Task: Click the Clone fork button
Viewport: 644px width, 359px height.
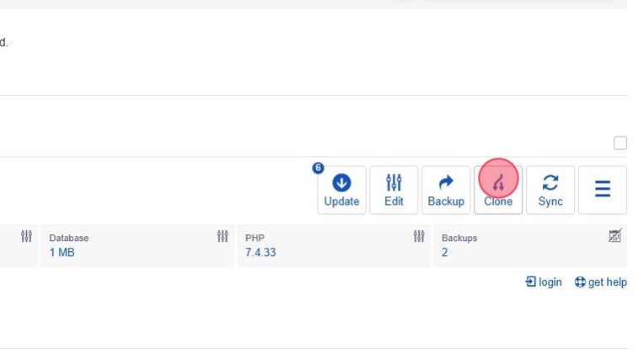Action: (x=498, y=190)
